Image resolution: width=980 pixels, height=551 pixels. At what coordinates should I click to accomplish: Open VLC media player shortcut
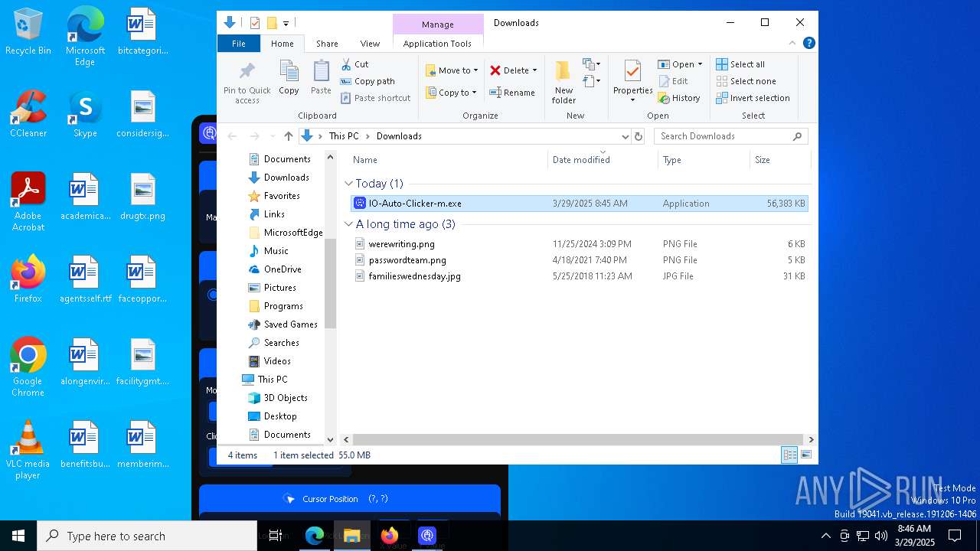(28, 450)
